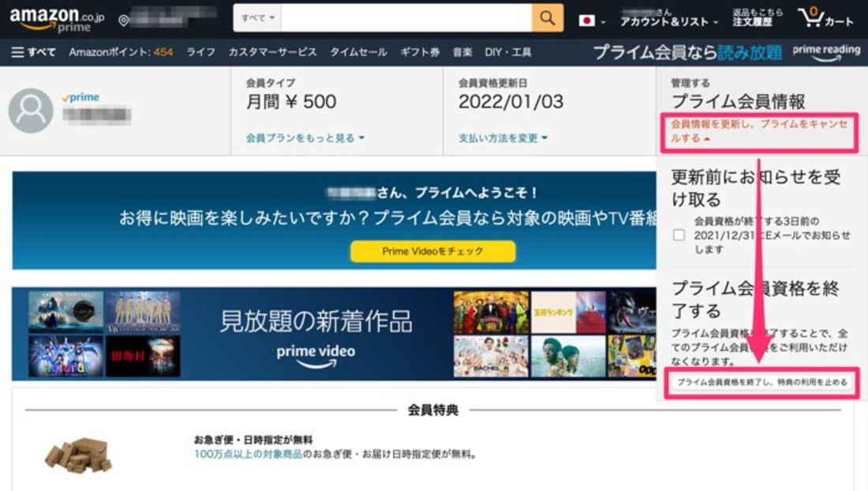The width and height of the screenshot is (868, 491).
Task: Expand 会員プランをもっと見る dropdown
Action: point(305,138)
